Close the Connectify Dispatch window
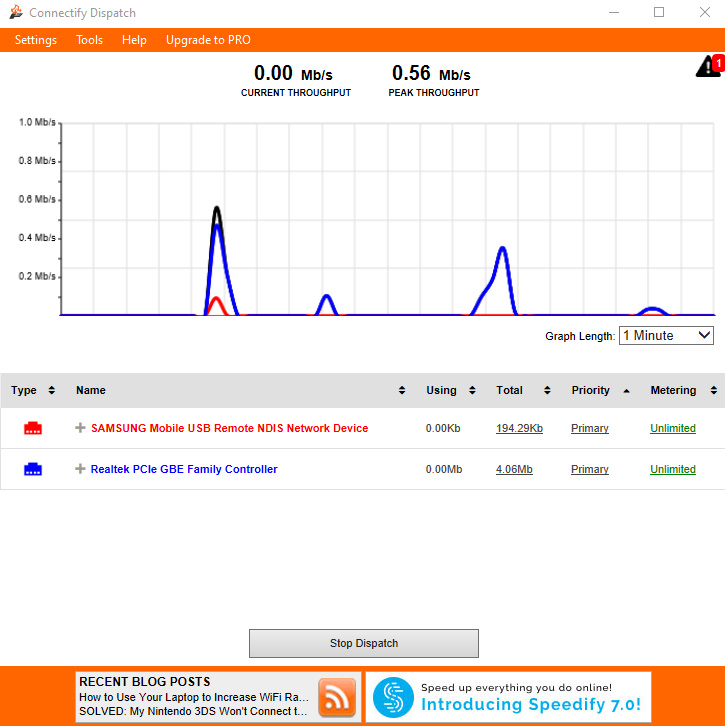The height and width of the screenshot is (726, 725). (705, 13)
